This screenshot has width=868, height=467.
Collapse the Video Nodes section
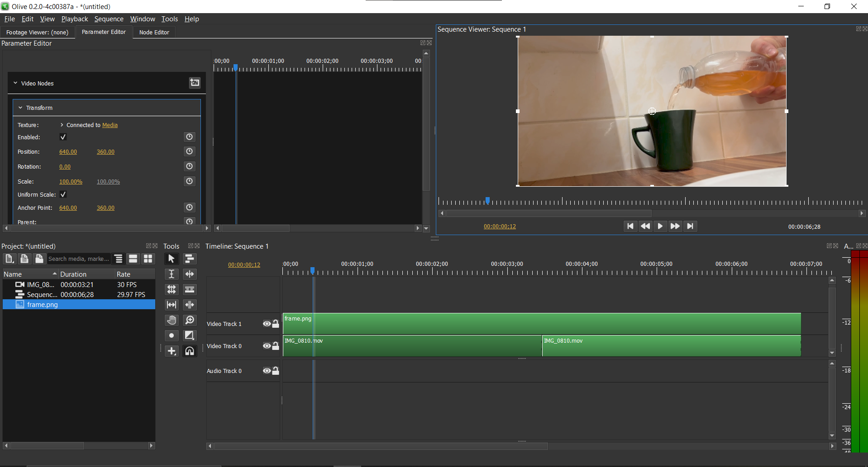(15, 83)
